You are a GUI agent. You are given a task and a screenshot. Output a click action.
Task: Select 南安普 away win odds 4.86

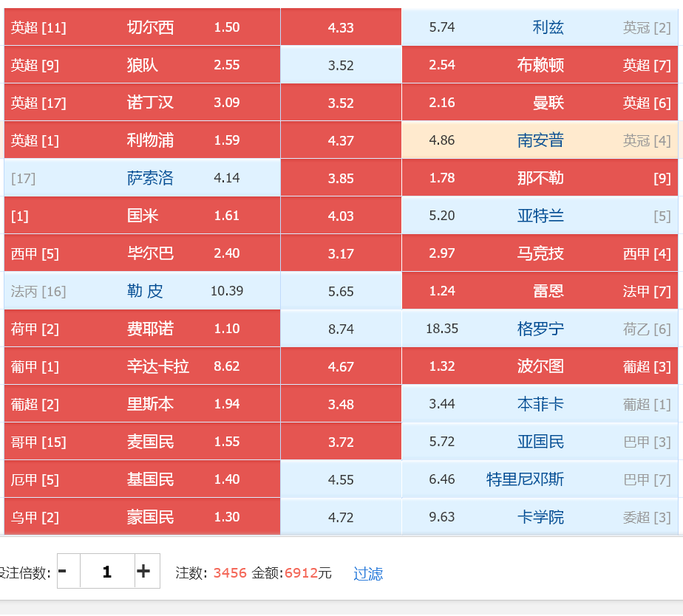pos(540,140)
